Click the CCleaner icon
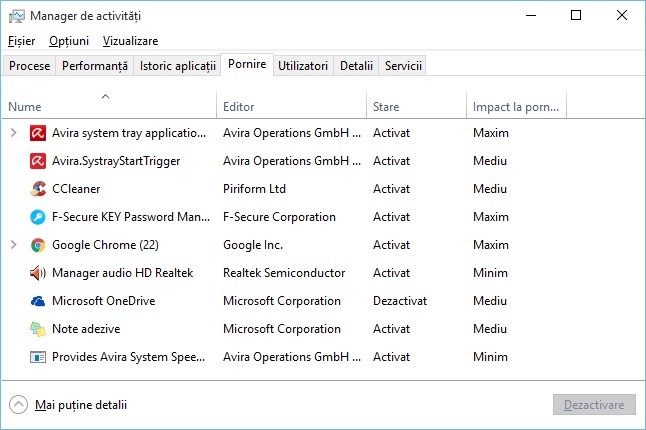646x430 pixels. pyautogui.click(x=37, y=189)
